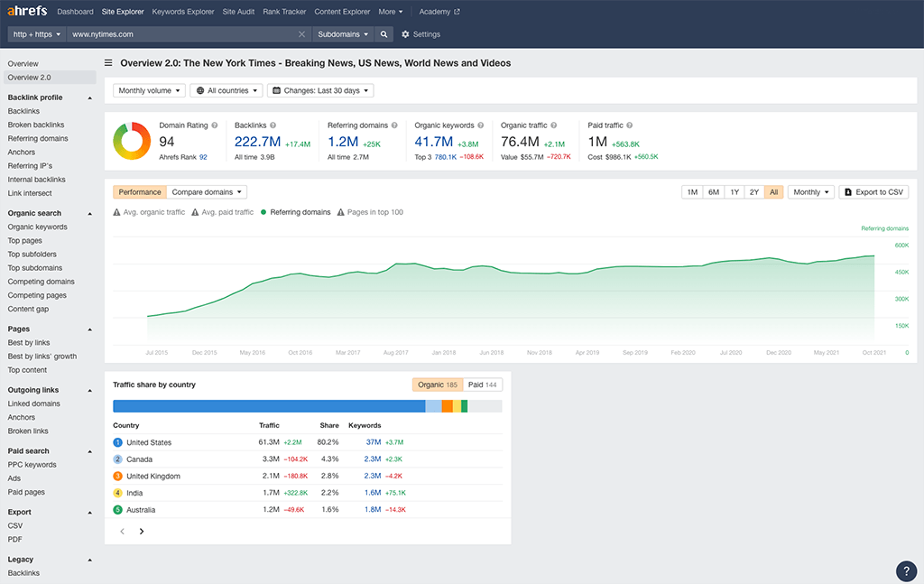Select 2Y time range
The image size is (924, 584).
pos(754,192)
